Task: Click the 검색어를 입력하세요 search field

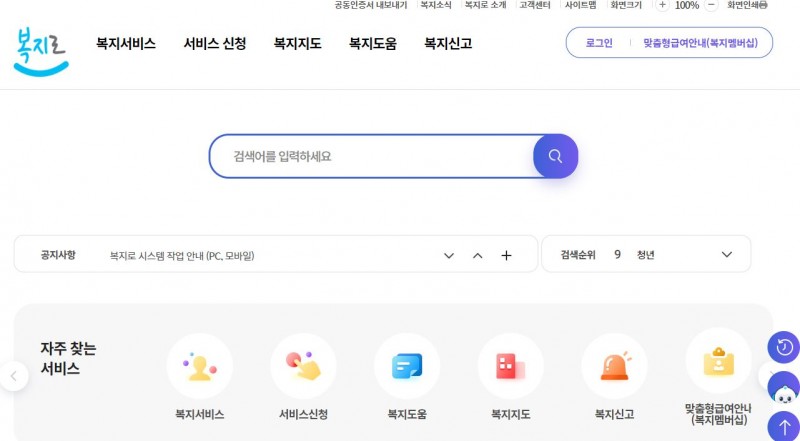Action: tap(370, 156)
